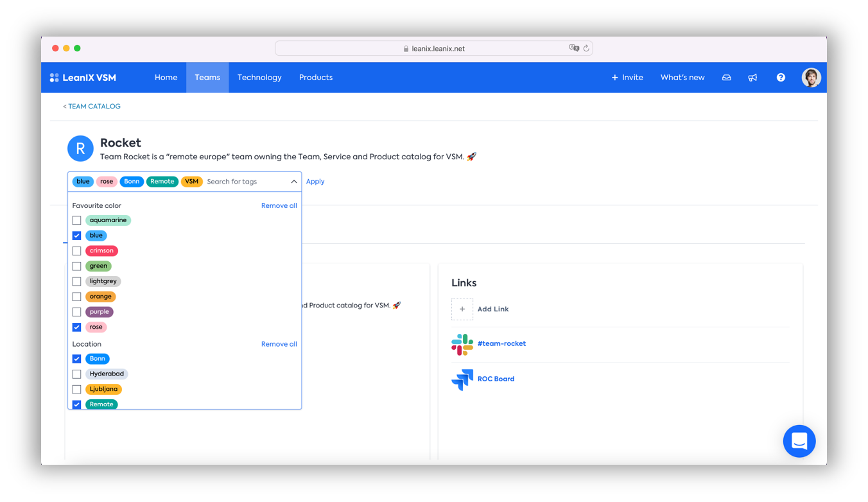Check the lightgrey checkbox

click(77, 281)
